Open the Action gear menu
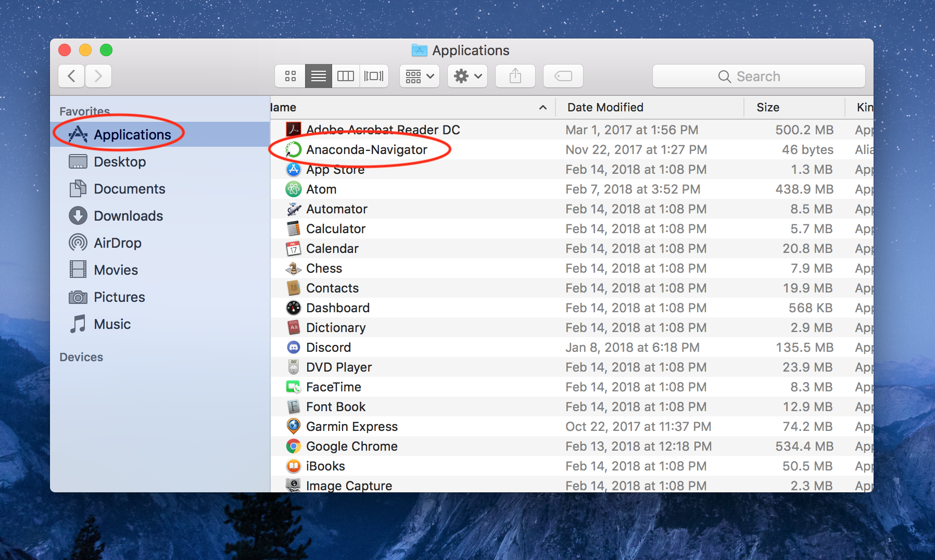 click(x=467, y=77)
